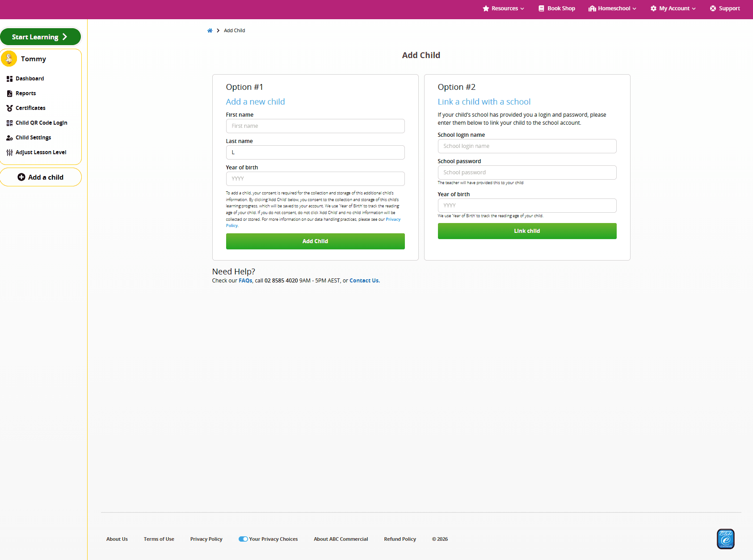The height and width of the screenshot is (560, 753).
Task: Click the School password field
Action: click(x=527, y=173)
